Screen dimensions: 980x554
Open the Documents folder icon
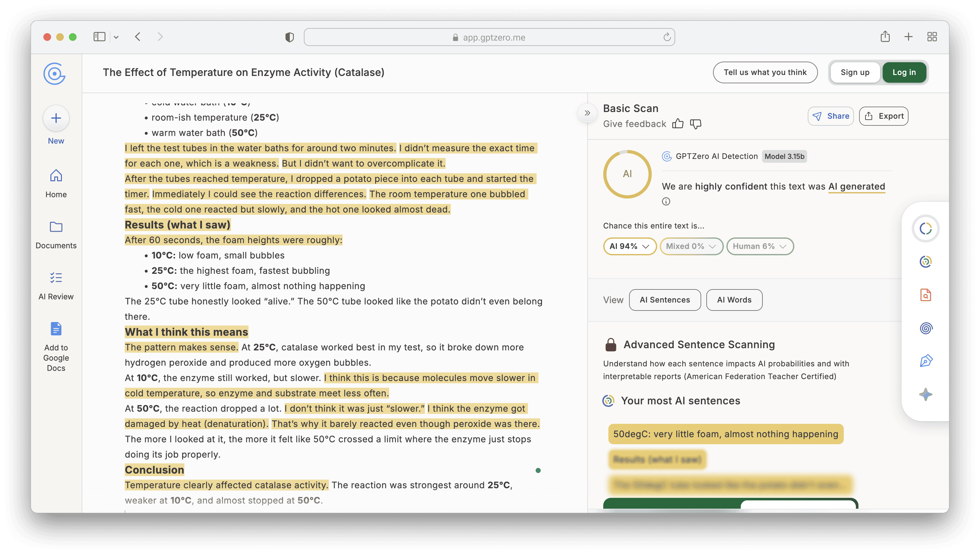pyautogui.click(x=56, y=227)
